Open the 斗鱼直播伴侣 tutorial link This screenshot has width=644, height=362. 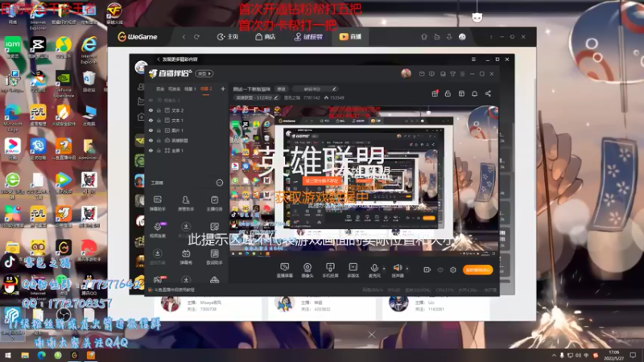[174, 290]
